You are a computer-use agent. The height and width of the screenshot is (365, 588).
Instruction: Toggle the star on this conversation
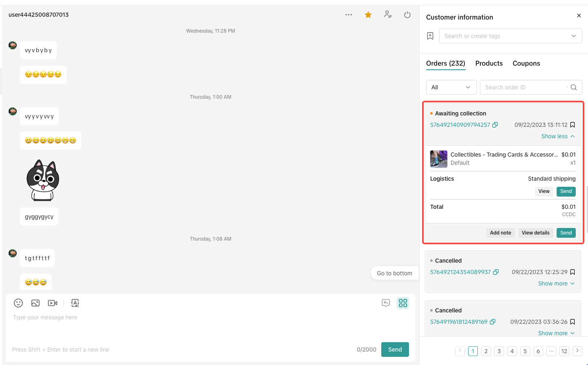368,15
